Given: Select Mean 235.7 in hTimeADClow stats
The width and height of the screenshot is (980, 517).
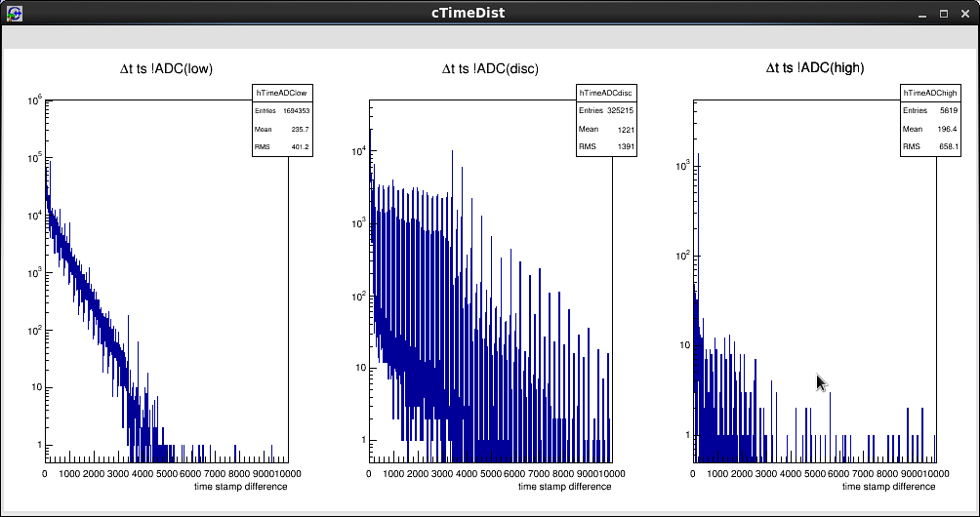Looking at the screenshot, I should pyautogui.click(x=282, y=129).
